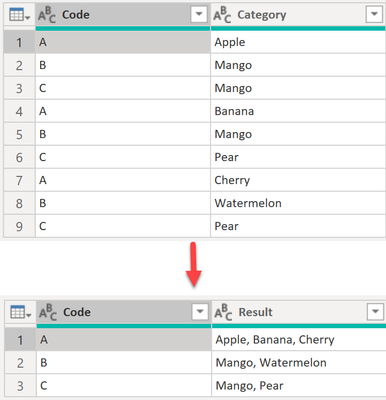
Task: Click the Apple cell in Category column
Action: (x=298, y=42)
